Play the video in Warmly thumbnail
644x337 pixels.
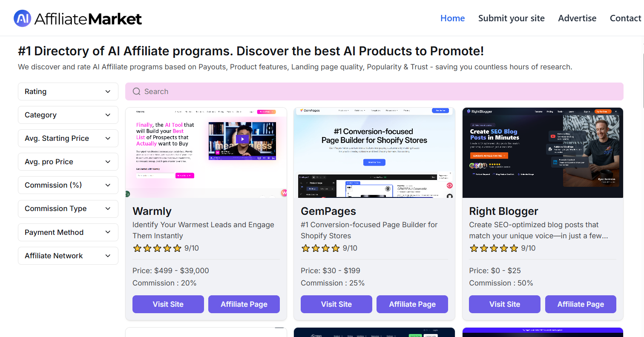click(x=242, y=139)
